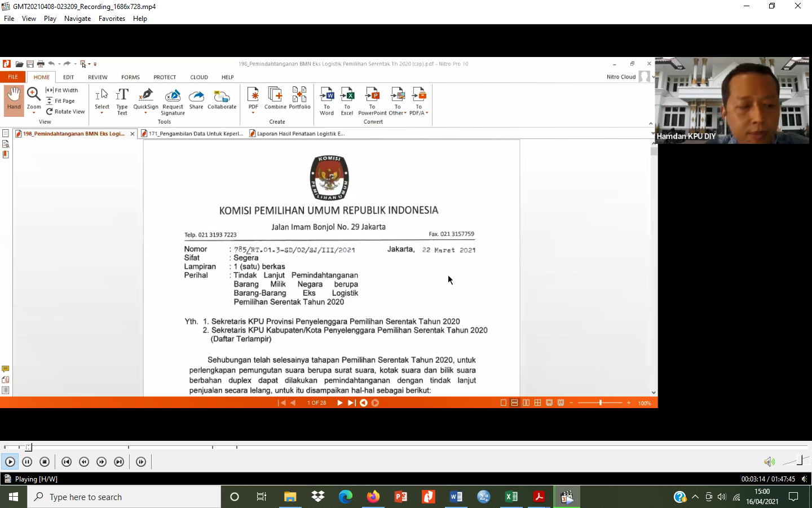Expand the Zoom dropdown in ribbon

(34, 112)
